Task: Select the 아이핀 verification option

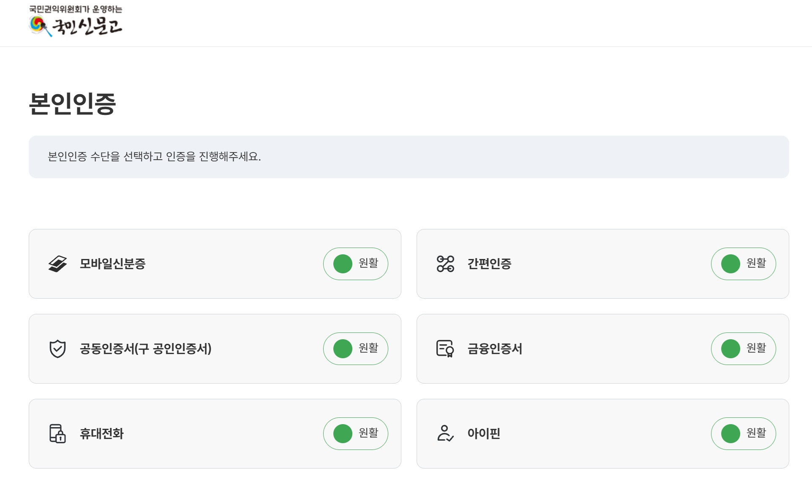Action: (x=603, y=433)
